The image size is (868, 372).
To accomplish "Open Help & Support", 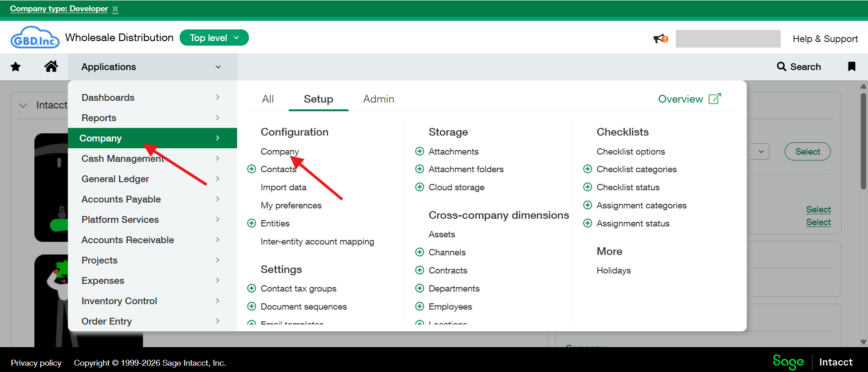I will pyautogui.click(x=825, y=39).
